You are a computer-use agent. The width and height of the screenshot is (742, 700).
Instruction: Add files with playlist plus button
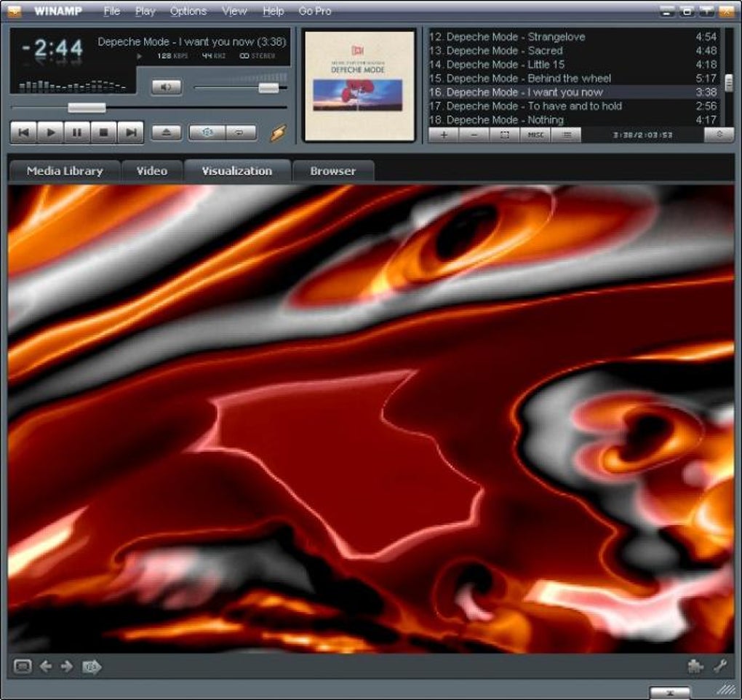coord(444,135)
